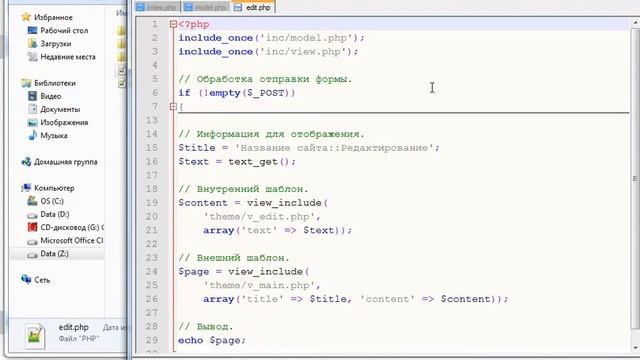Open the Видео library icon

coord(32,96)
